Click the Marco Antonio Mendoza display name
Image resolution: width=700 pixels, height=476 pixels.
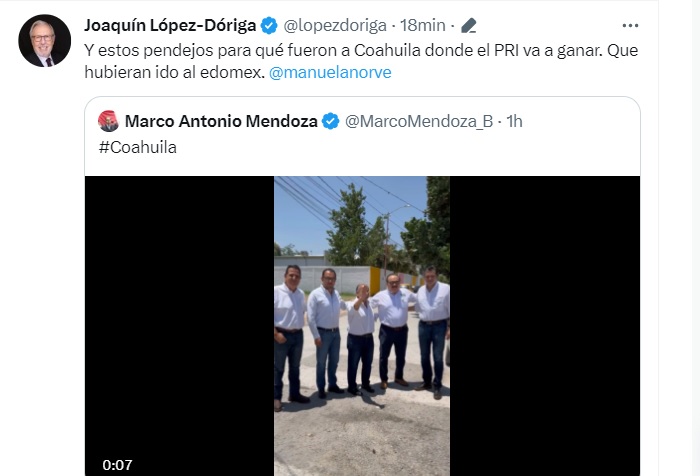pos(221,121)
